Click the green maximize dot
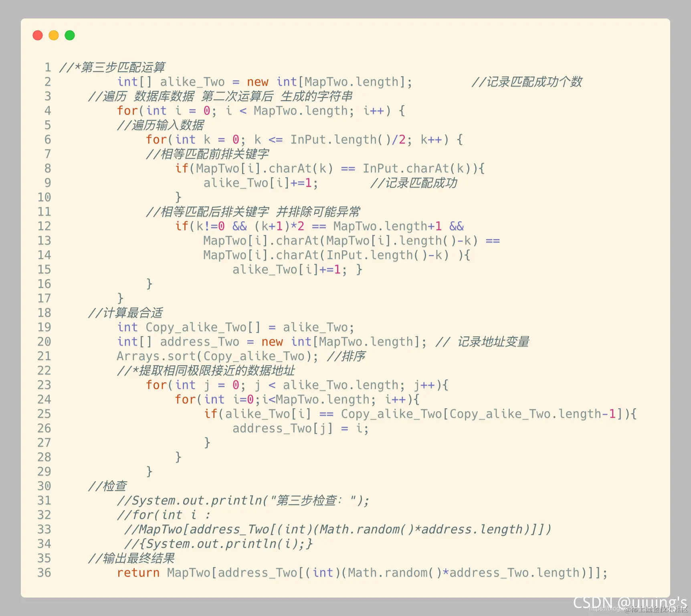Image resolution: width=691 pixels, height=616 pixels. (x=70, y=35)
